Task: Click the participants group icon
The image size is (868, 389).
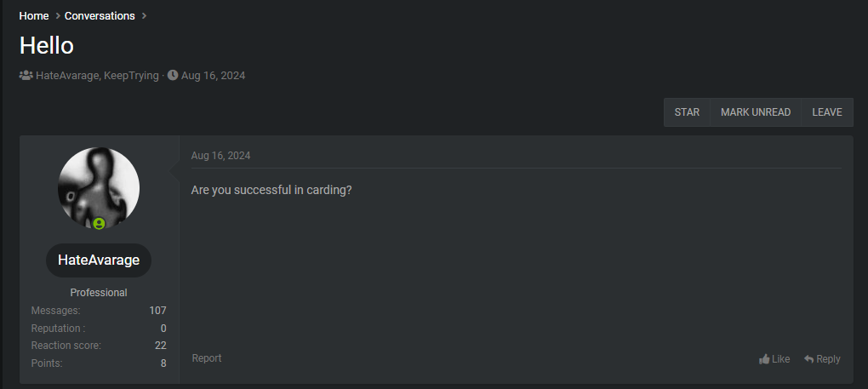Action: (x=26, y=76)
